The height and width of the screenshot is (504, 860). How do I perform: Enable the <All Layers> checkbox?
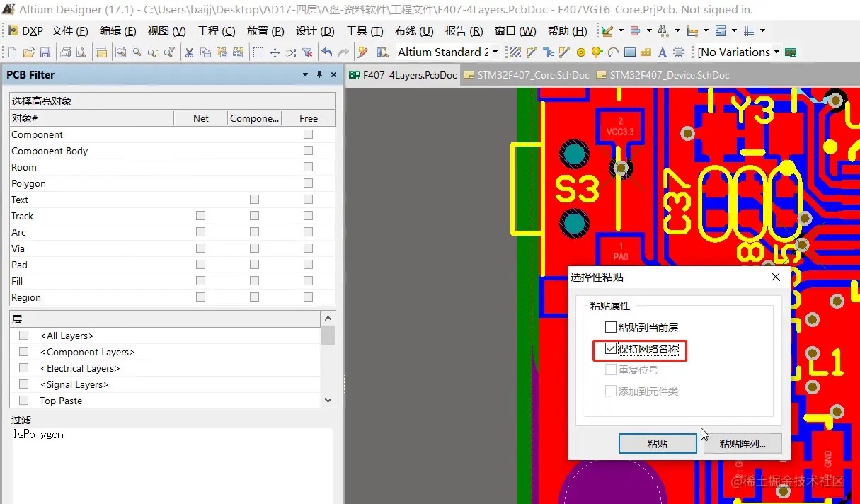click(24, 336)
